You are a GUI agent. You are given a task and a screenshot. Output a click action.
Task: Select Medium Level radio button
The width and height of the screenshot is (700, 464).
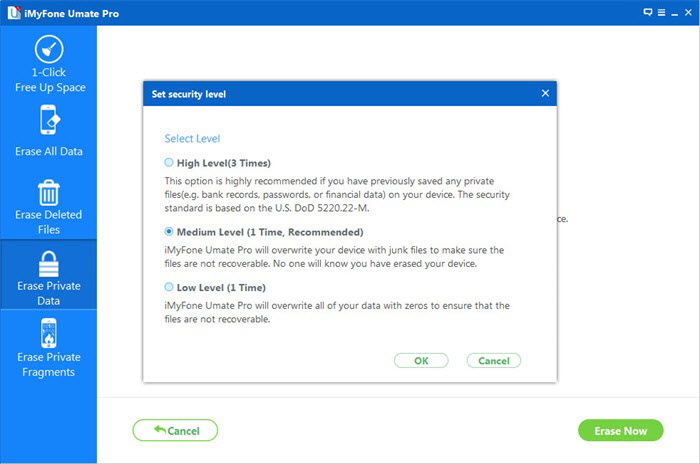[x=169, y=231]
